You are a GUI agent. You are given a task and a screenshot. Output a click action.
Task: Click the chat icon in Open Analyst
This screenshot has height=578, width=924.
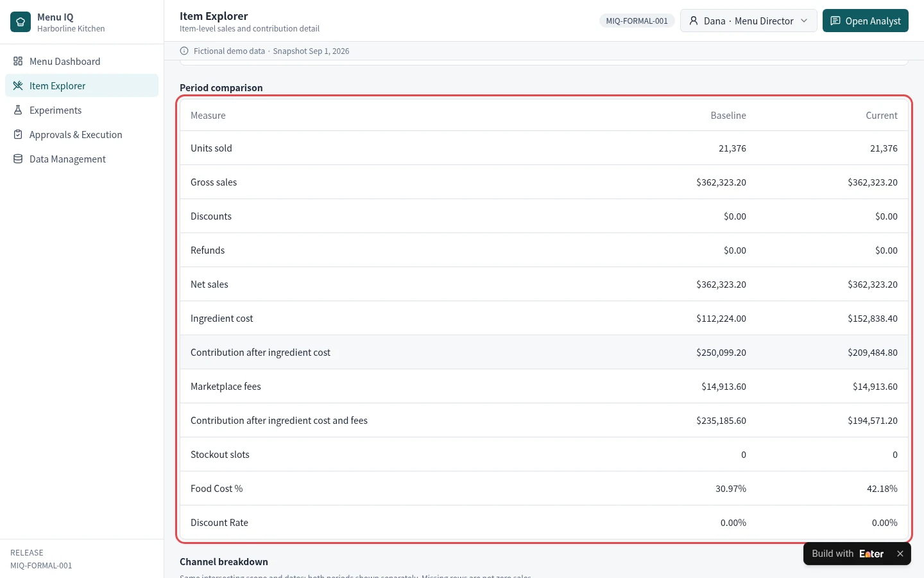[x=835, y=21]
